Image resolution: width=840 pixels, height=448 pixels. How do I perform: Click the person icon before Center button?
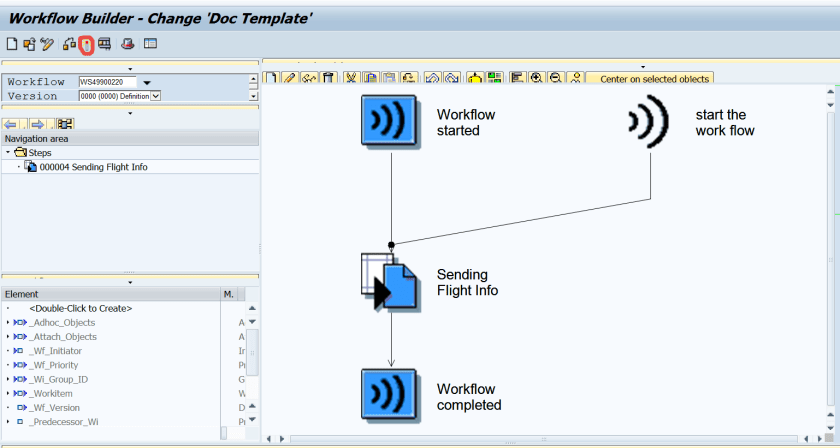[575, 78]
